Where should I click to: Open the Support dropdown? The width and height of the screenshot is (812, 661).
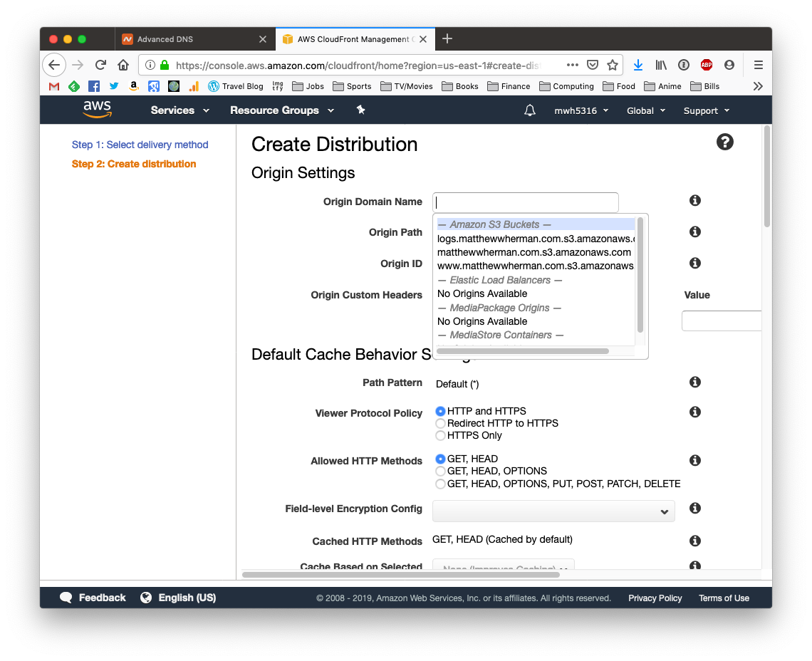click(707, 111)
